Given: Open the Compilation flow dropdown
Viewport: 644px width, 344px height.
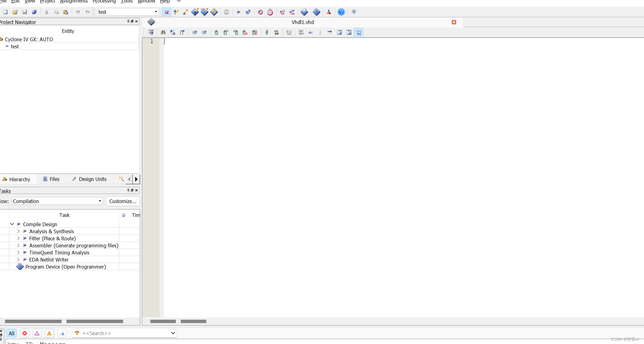Looking at the screenshot, I should click(57, 201).
